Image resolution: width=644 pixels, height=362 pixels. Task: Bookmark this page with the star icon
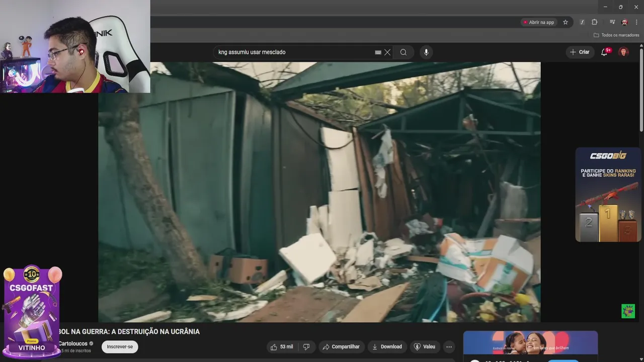pyautogui.click(x=566, y=22)
